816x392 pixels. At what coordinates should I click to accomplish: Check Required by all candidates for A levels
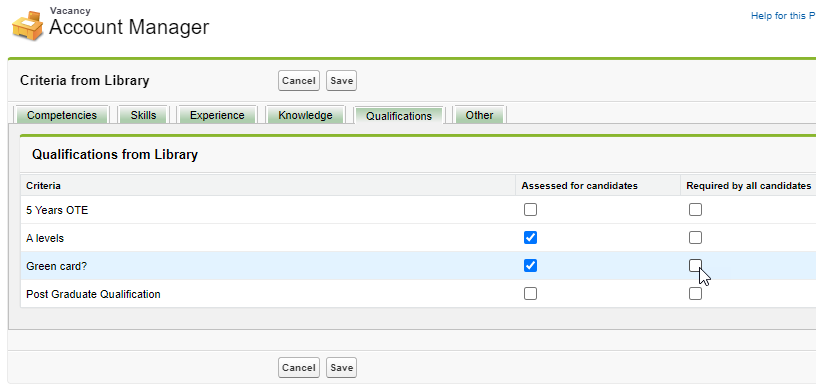coord(695,238)
